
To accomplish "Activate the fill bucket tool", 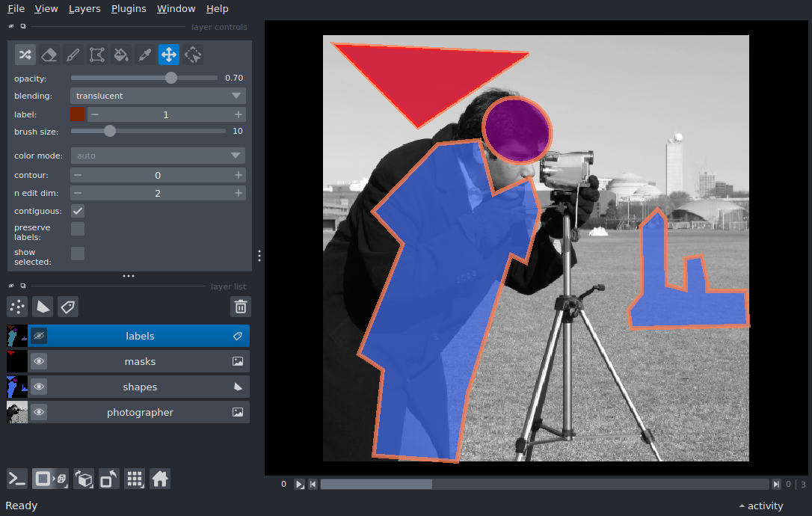I will (120, 55).
